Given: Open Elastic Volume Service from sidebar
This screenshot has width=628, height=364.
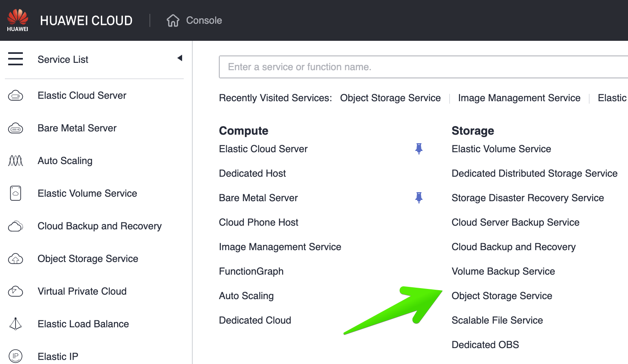Looking at the screenshot, I should point(87,193).
